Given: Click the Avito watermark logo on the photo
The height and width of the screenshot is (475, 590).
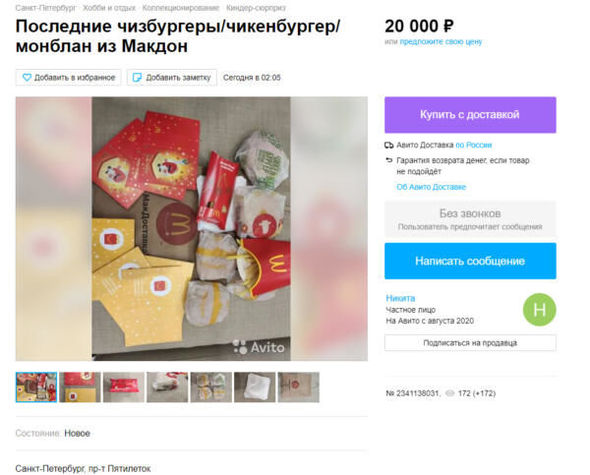Looking at the screenshot, I should (x=259, y=347).
